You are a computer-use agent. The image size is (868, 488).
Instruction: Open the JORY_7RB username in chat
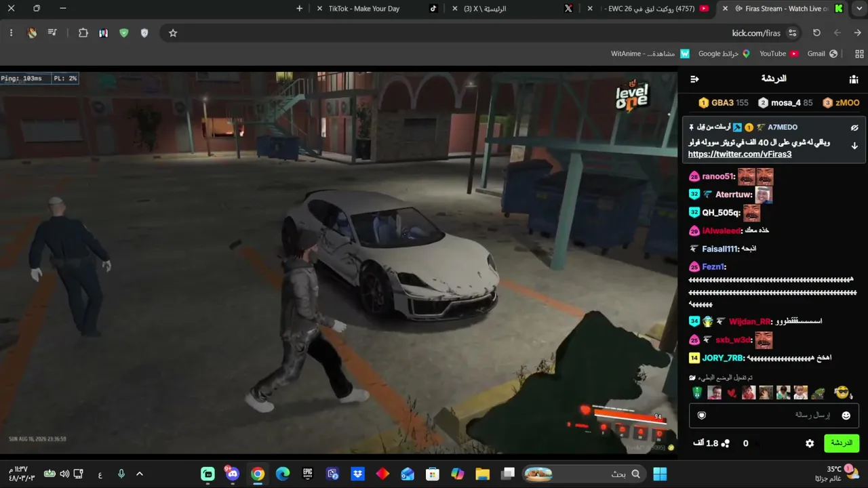point(723,358)
